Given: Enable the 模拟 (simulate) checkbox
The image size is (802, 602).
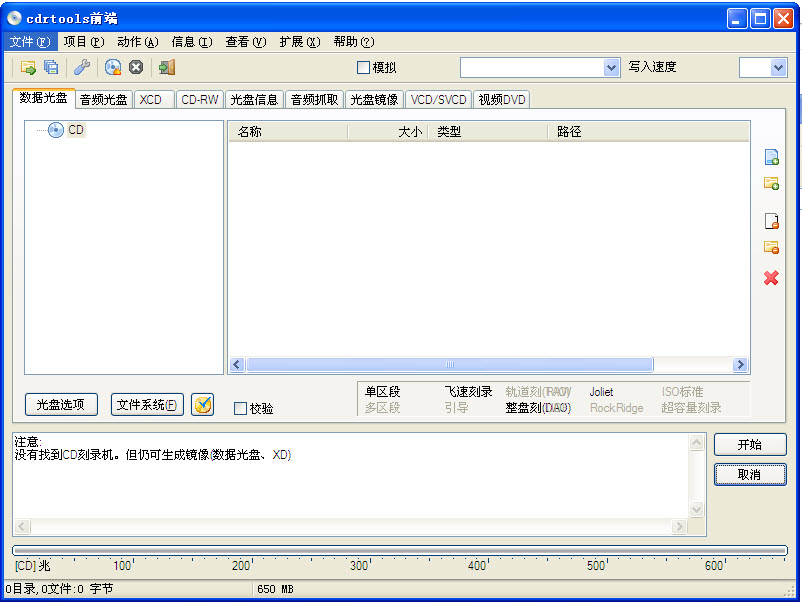Looking at the screenshot, I should (364, 68).
